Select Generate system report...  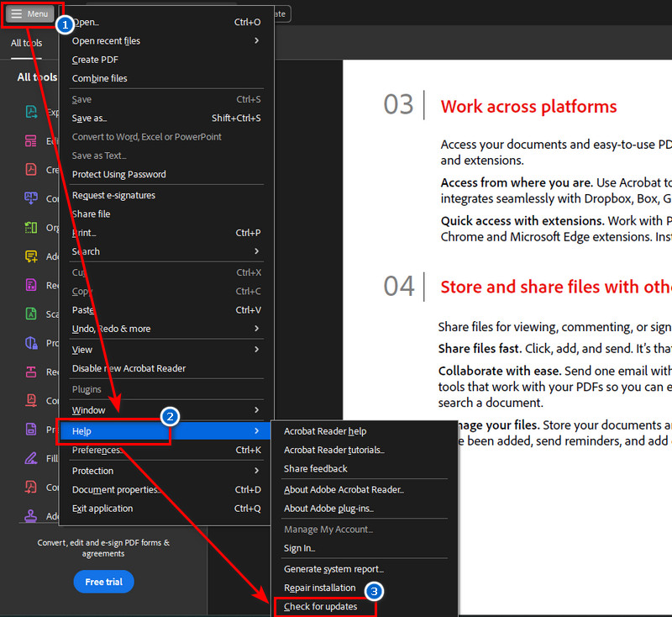point(365,569)
